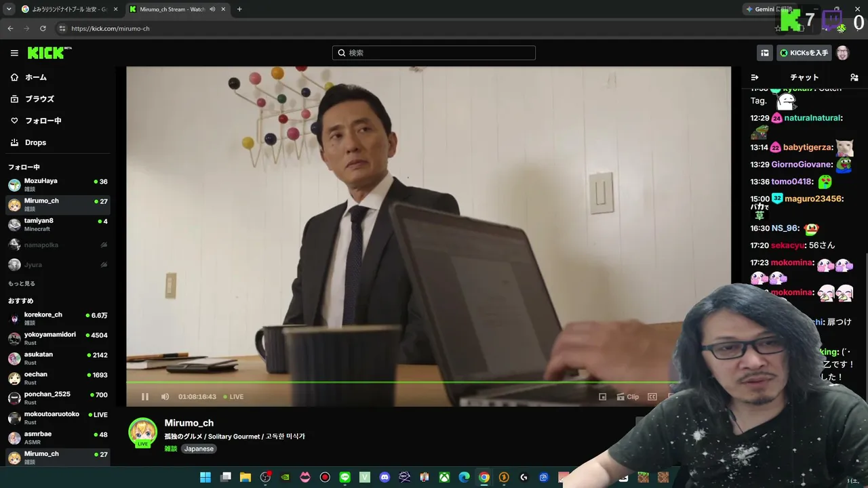This screenshot has width=868, height=488.
Task: Open the chat users list icon
Action: [854, 77]
